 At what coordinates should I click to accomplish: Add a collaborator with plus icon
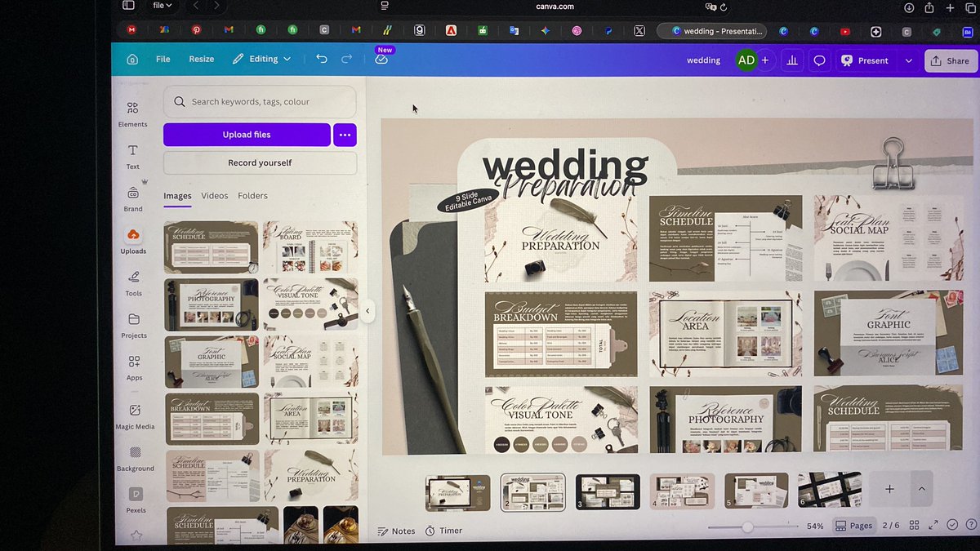tap(765, 60)
